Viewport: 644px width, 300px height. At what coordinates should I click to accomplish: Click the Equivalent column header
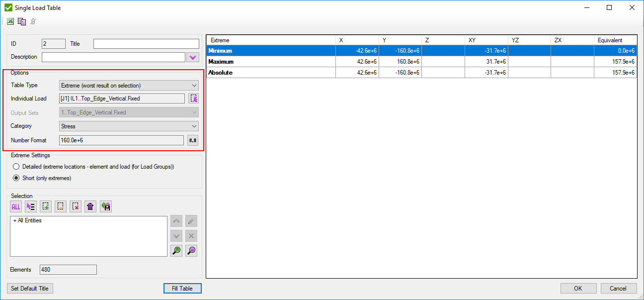(x=615, y=40)
